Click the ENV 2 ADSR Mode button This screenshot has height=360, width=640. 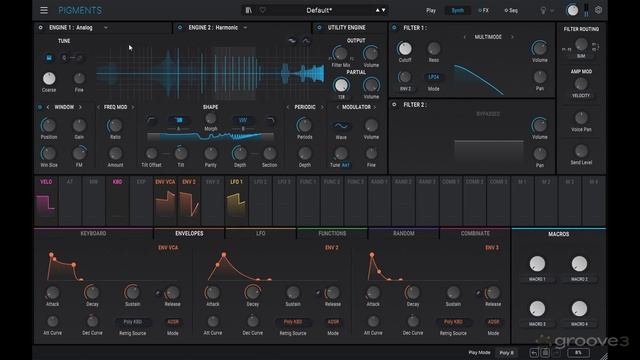[x=333, y=322]
